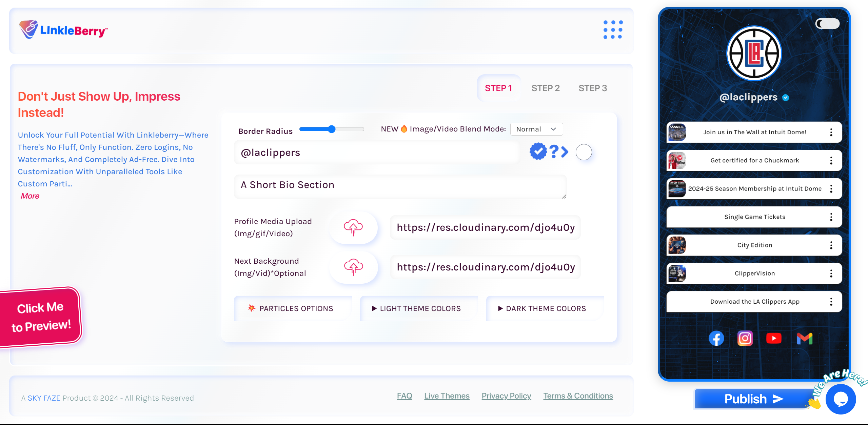The height and width of the screenshot is (425, 868).
Task: Click the @laclippers username input field
Action: 376,153
